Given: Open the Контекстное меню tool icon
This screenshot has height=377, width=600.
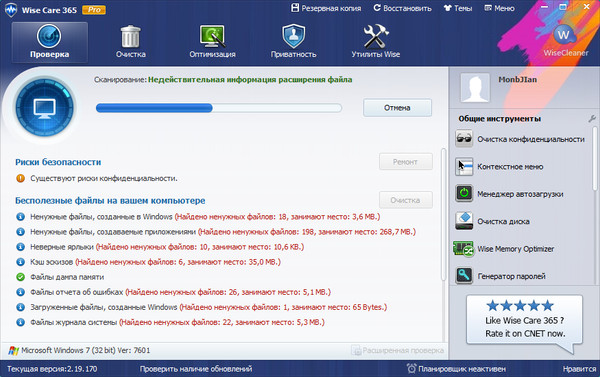Looking at the screenshot, I should 464,166.
